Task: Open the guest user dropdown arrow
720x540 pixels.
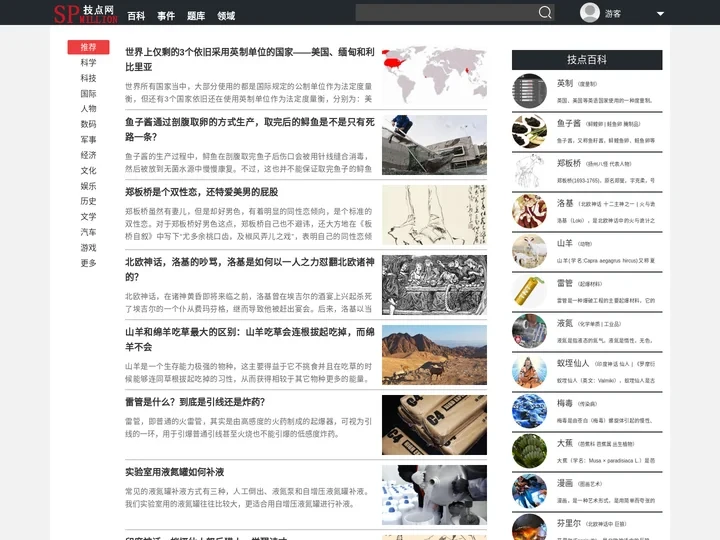Action: point(660,14)
